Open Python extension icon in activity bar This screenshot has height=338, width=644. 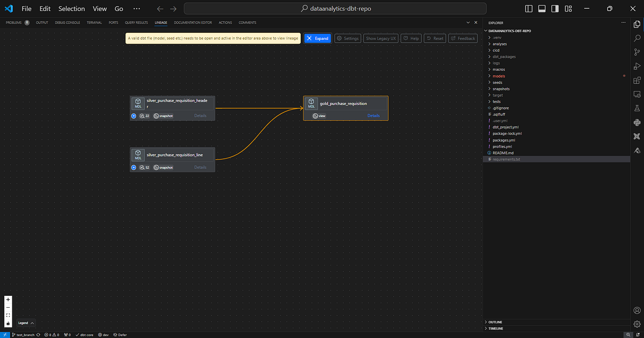pos(637,122)
